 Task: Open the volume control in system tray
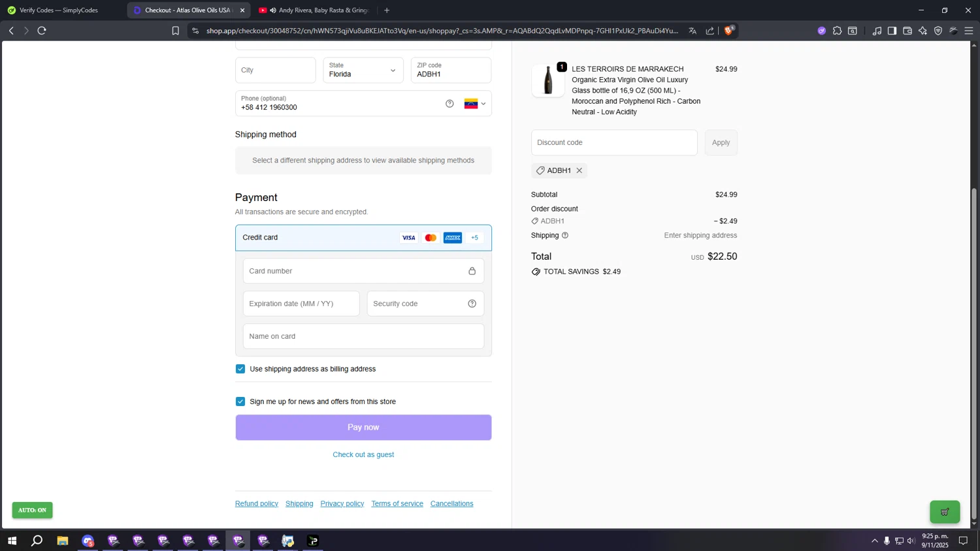(x=911, y=541)
